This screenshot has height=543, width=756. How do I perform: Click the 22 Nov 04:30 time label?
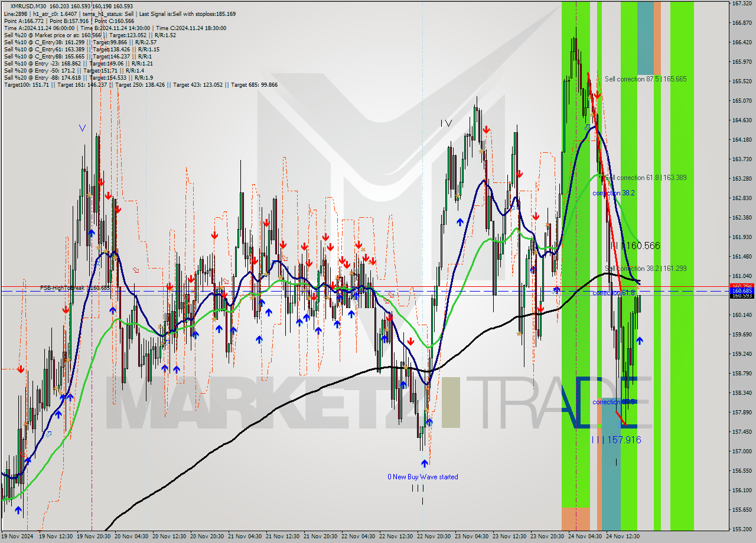tap(359, 537)
